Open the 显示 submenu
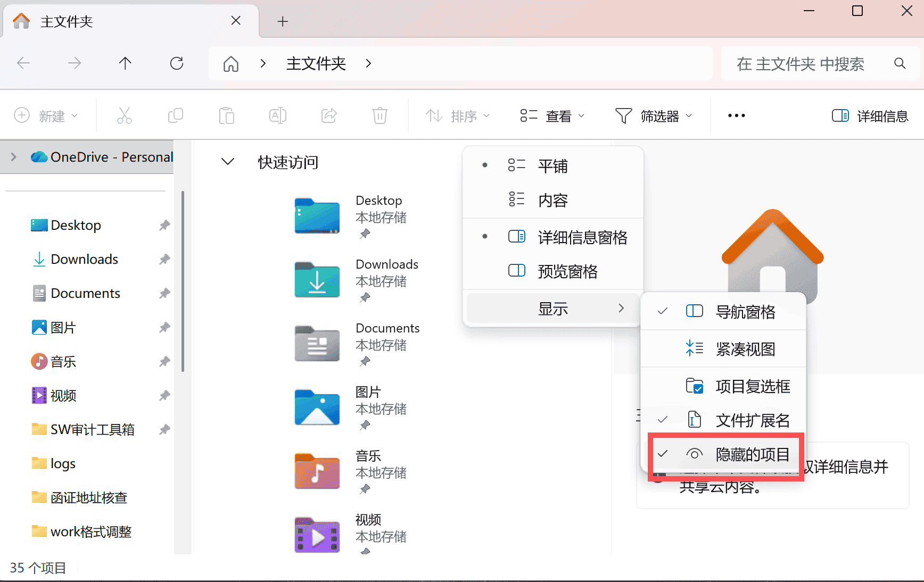Viewport: 924px width, 582px height. tap(553, 309)
